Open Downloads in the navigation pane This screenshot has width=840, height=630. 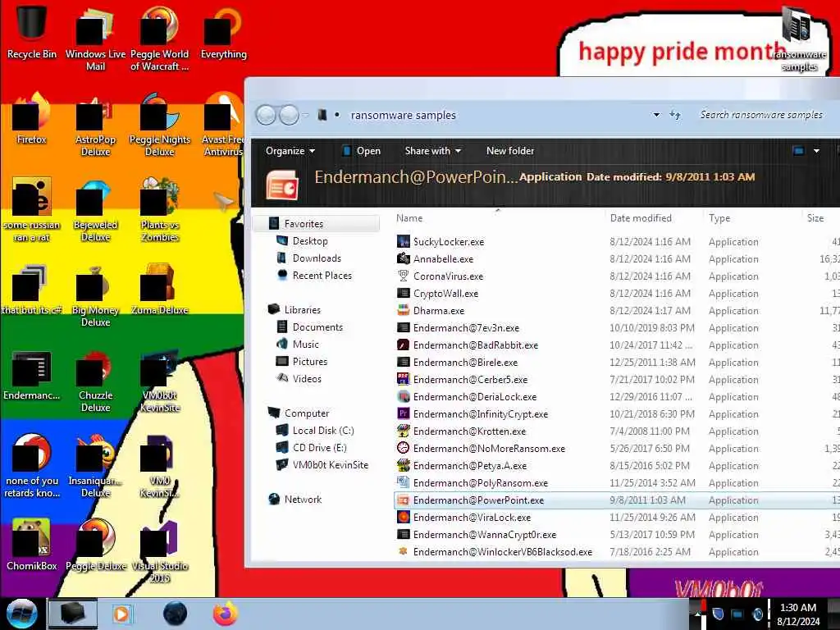pos(316,258)
